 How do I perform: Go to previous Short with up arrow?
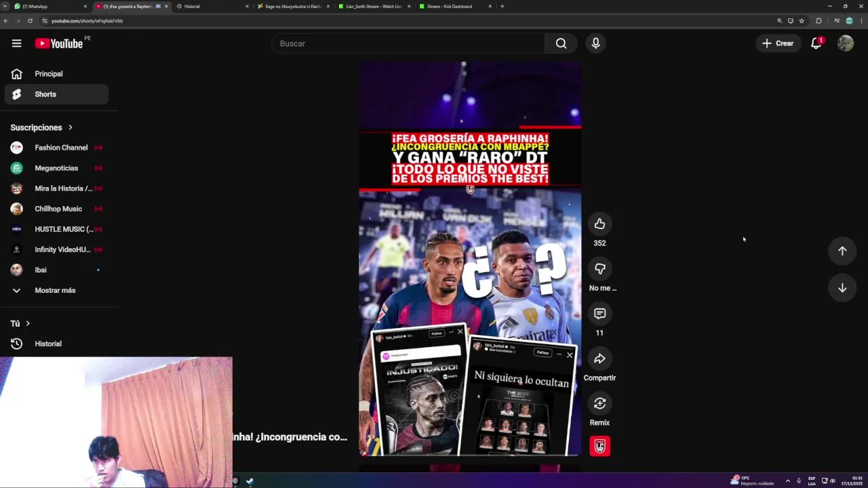coord(842,251)
